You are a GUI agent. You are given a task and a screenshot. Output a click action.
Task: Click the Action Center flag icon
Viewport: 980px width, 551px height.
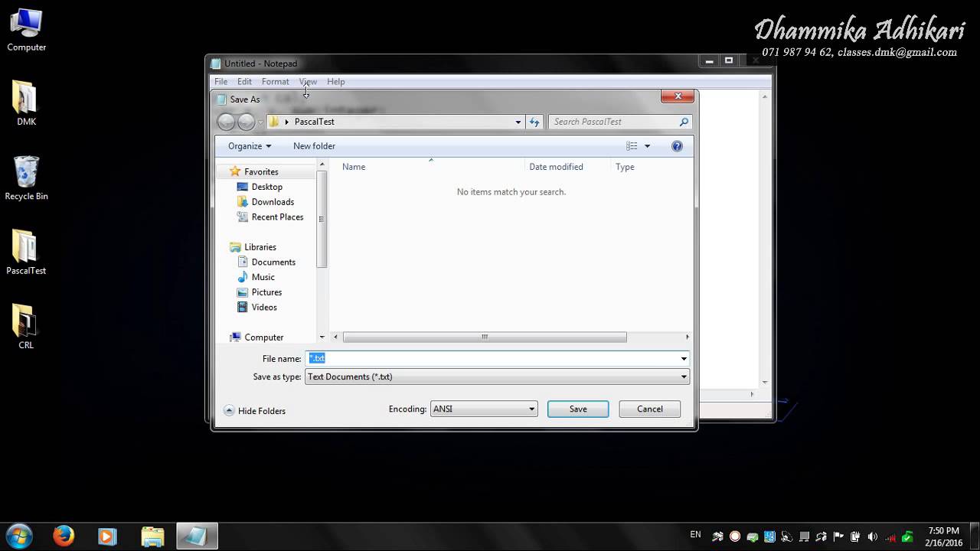tap(838, 536)
